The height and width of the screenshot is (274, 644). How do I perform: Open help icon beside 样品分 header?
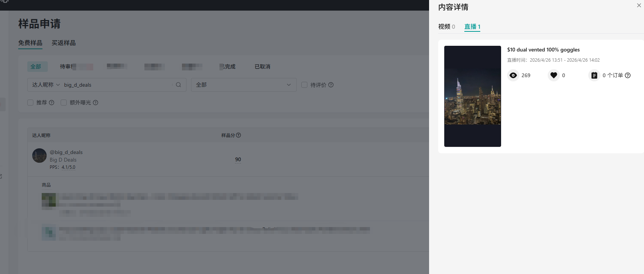(x=238, y=135)
